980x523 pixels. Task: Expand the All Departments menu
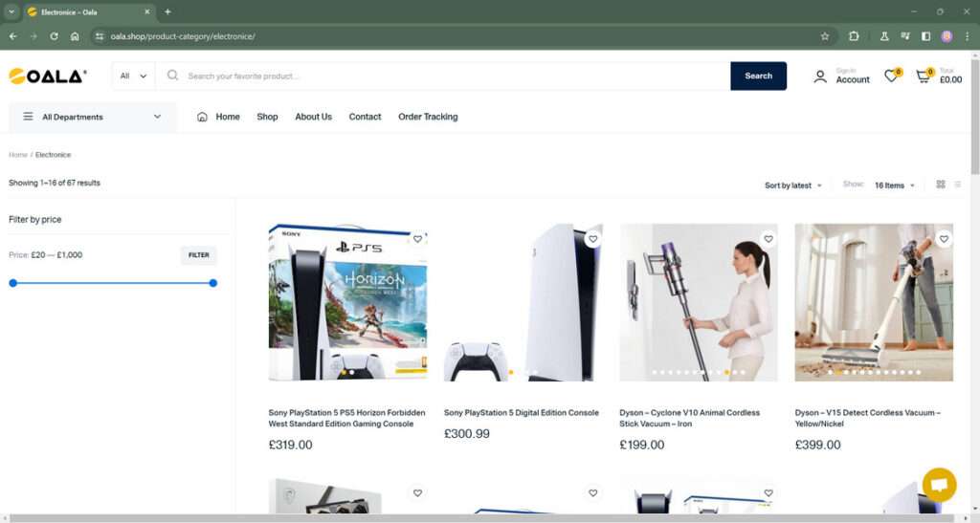point(93,117)
